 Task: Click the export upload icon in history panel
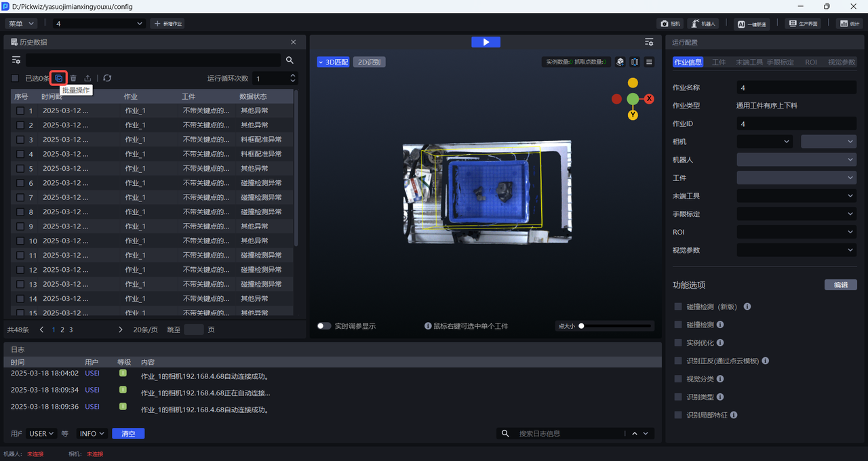[87, 79]
